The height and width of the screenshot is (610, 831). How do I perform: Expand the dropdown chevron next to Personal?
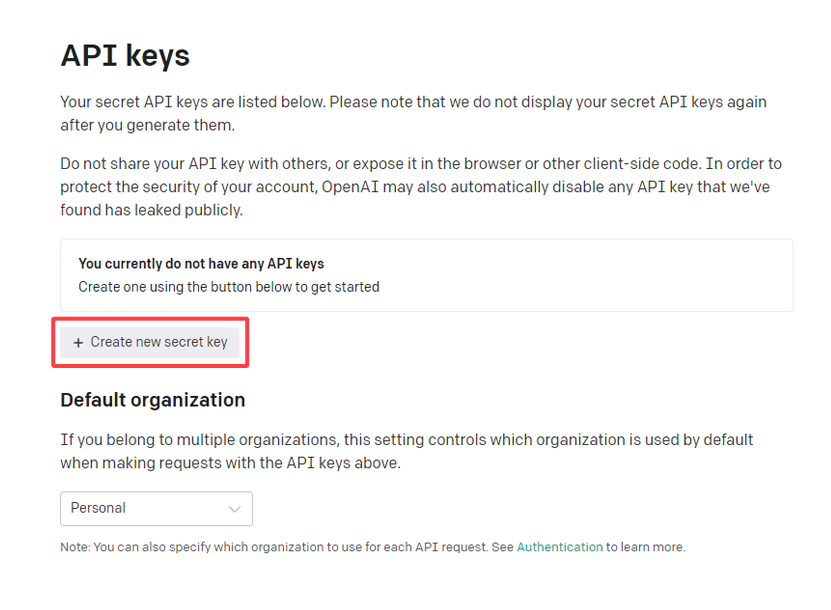pyautogui.click(x=234, y=509)
